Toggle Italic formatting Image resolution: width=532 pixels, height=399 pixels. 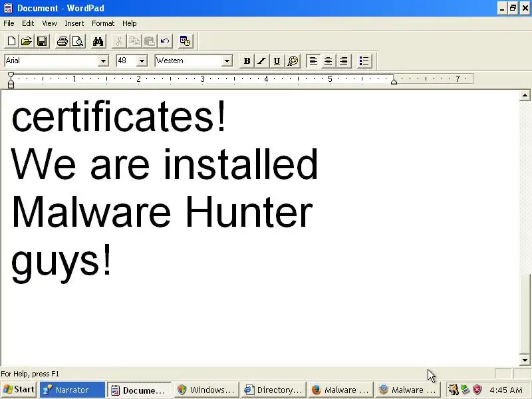(x=261, y=61)
